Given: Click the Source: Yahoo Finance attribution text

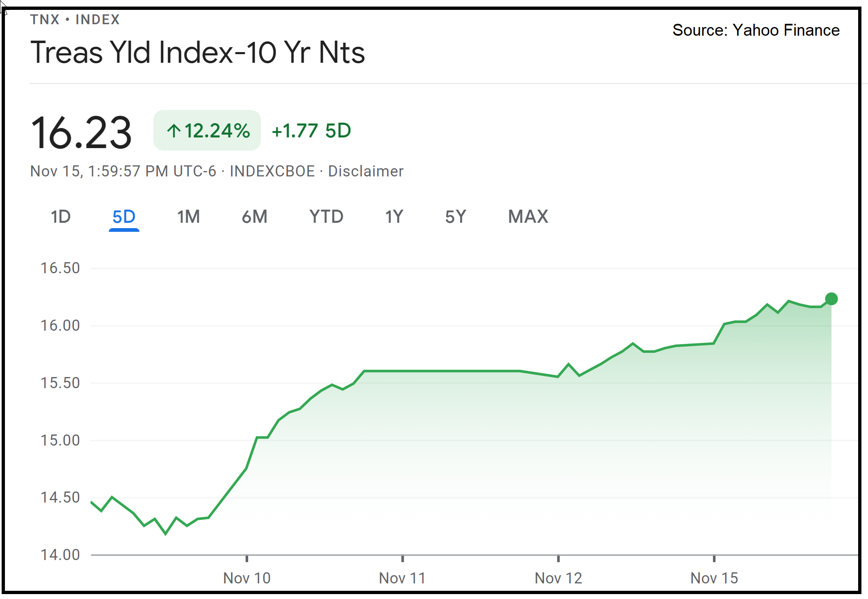Looking at the screenshot, I should (756, 30).
